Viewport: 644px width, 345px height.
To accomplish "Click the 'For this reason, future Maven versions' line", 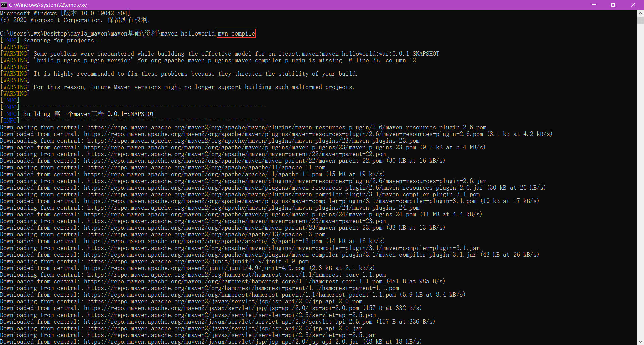I will (177, 87).
